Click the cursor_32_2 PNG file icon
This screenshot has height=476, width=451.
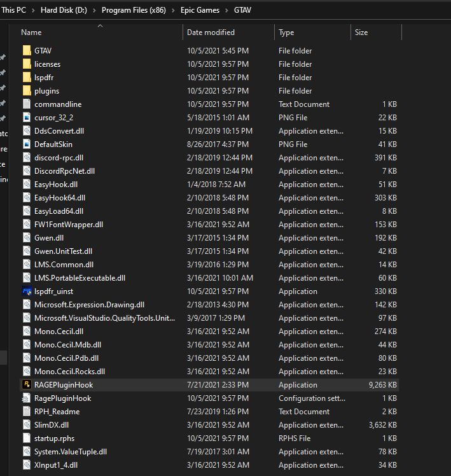coord(27,118)
